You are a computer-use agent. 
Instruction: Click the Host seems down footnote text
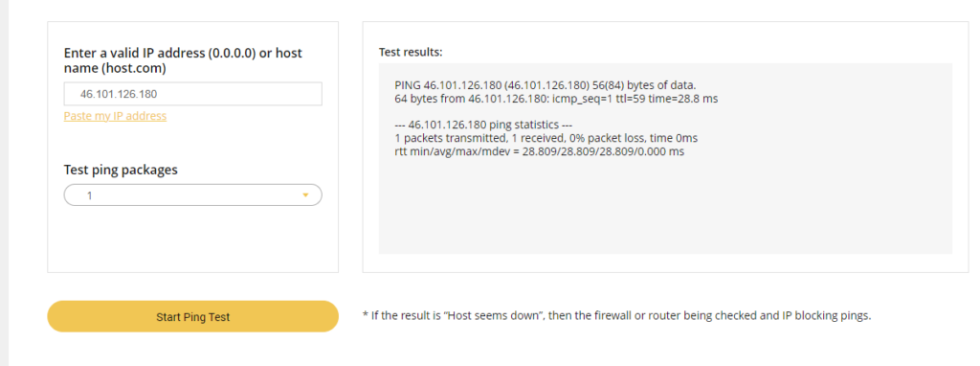616,316
